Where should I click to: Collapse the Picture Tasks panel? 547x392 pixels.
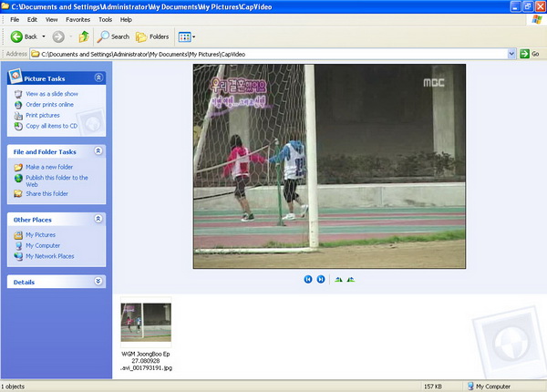[98, 77]
